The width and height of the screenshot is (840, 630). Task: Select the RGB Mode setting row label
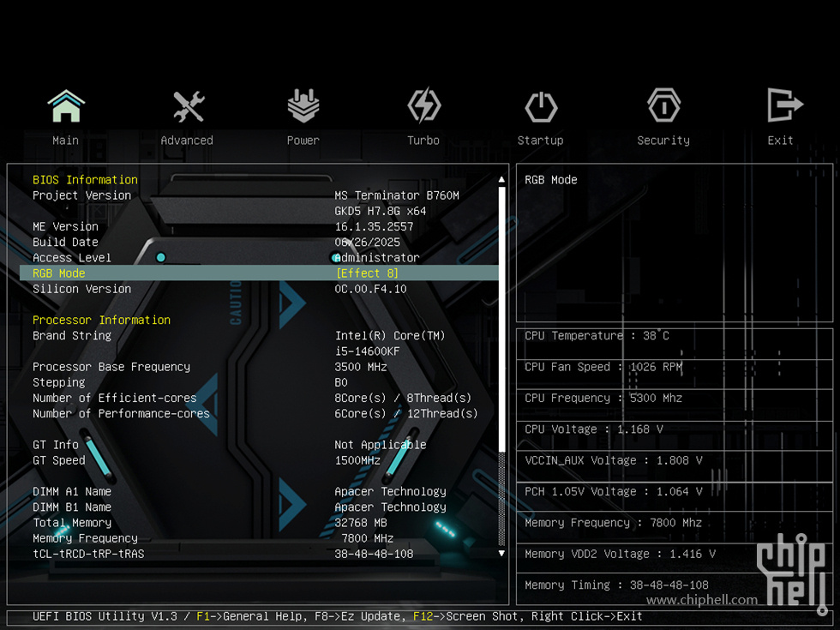(59, 273)
